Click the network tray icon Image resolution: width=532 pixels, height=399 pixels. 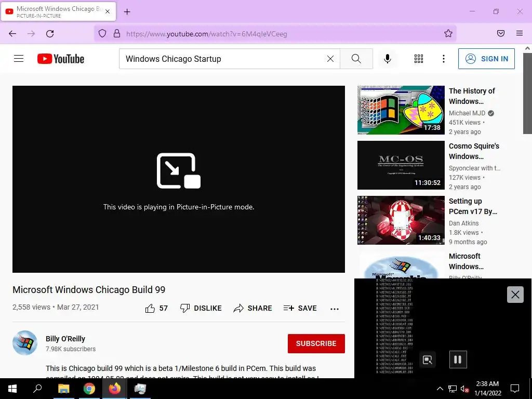[x=453, y=389]
